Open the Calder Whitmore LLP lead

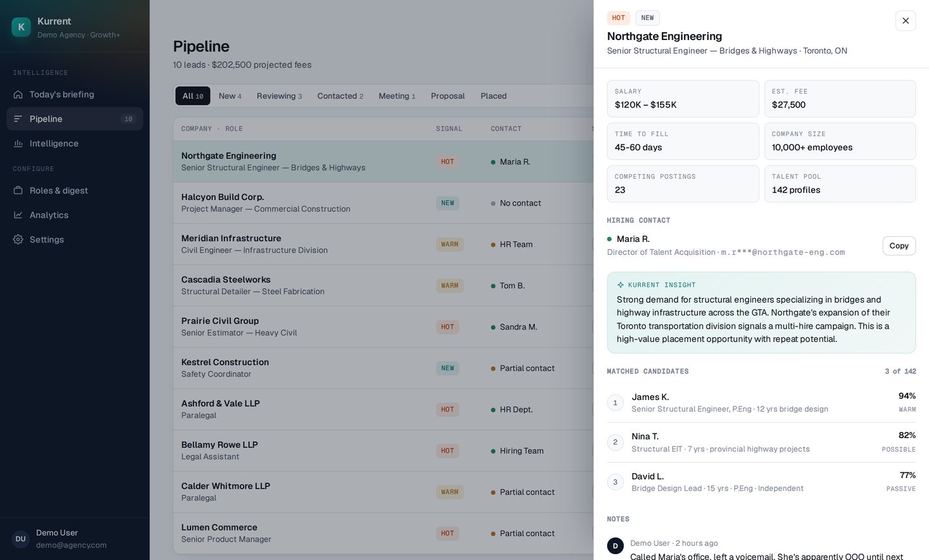click(x=383, y=492)
